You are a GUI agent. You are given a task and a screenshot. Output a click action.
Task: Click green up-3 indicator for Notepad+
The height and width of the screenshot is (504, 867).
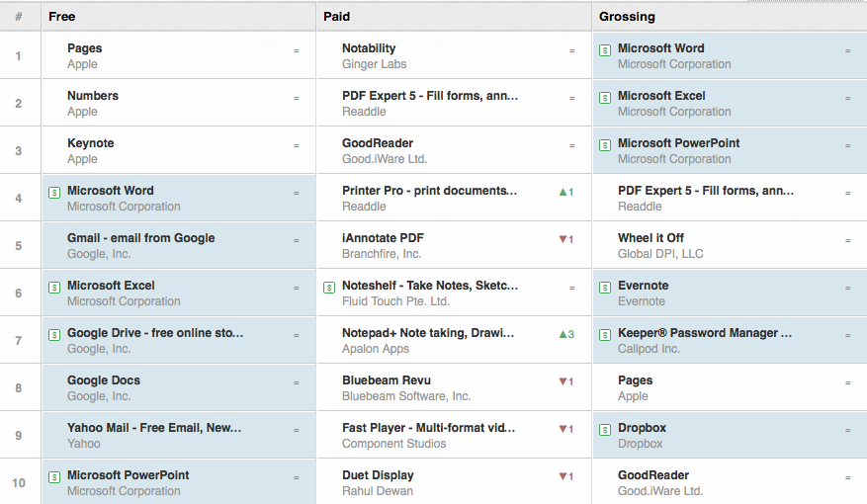pos(566,334)
